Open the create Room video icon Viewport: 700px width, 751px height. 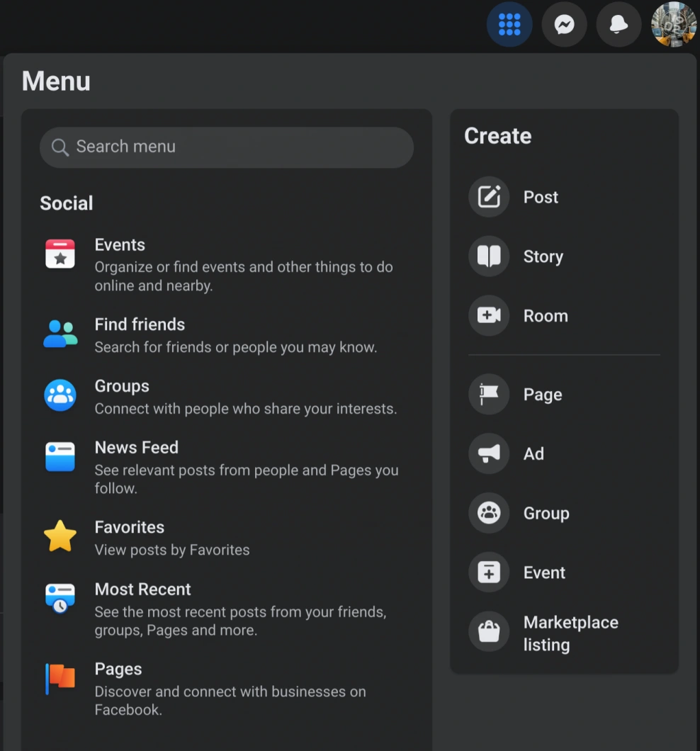pos(488,316)
